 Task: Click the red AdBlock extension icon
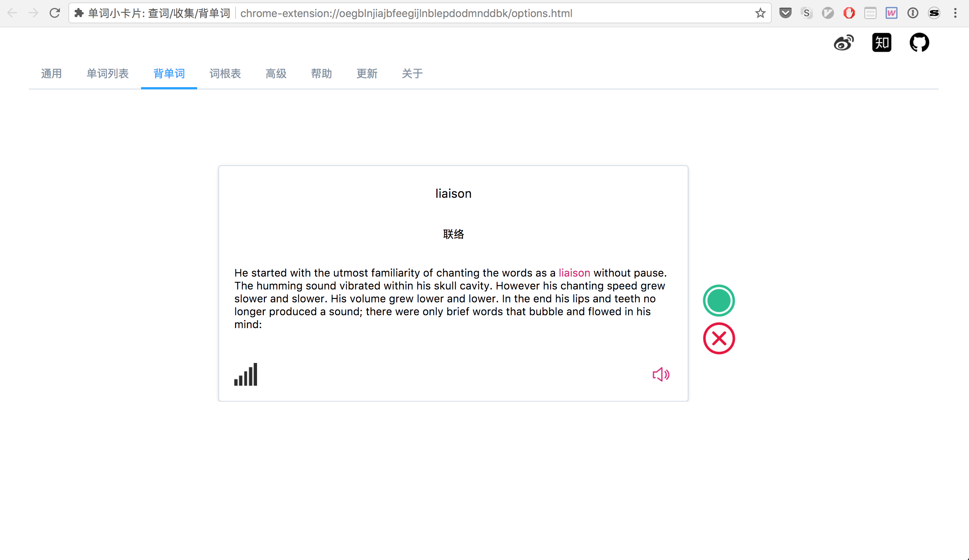pos(849,14)
